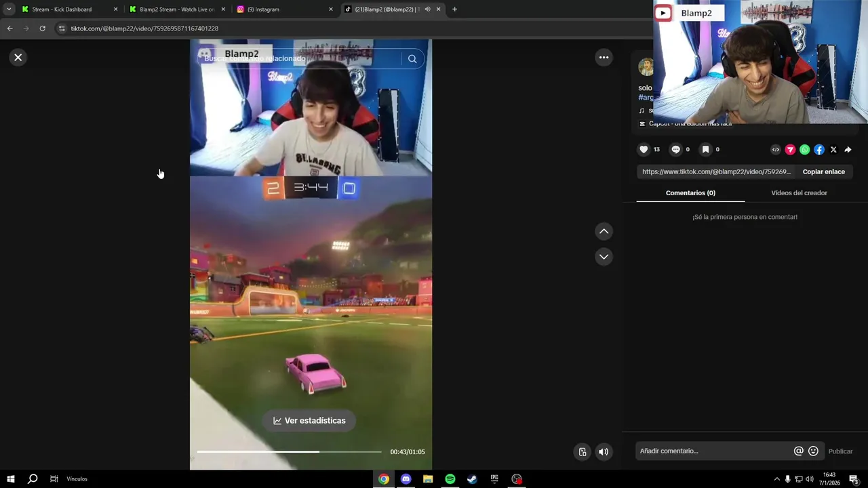This screenshot has height=488, width=868.
Task: Mute the TikTok browser tab audio icon
Action: (x=427, y=9)
